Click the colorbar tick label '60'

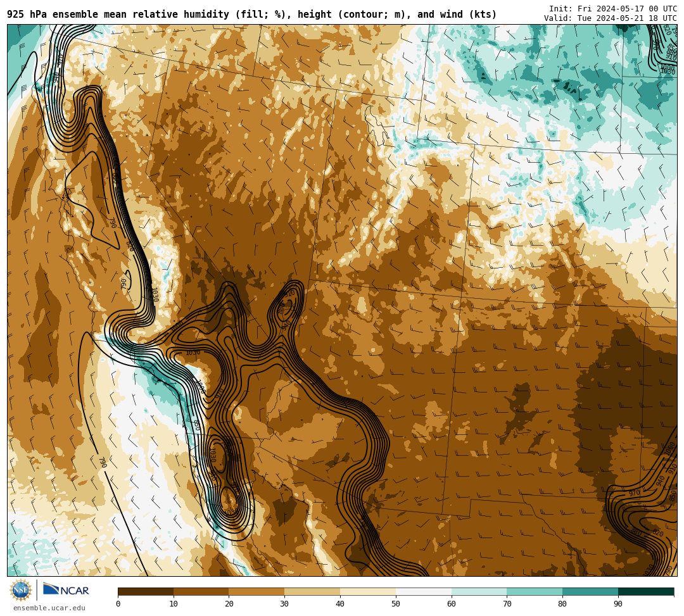coord(452,604)
